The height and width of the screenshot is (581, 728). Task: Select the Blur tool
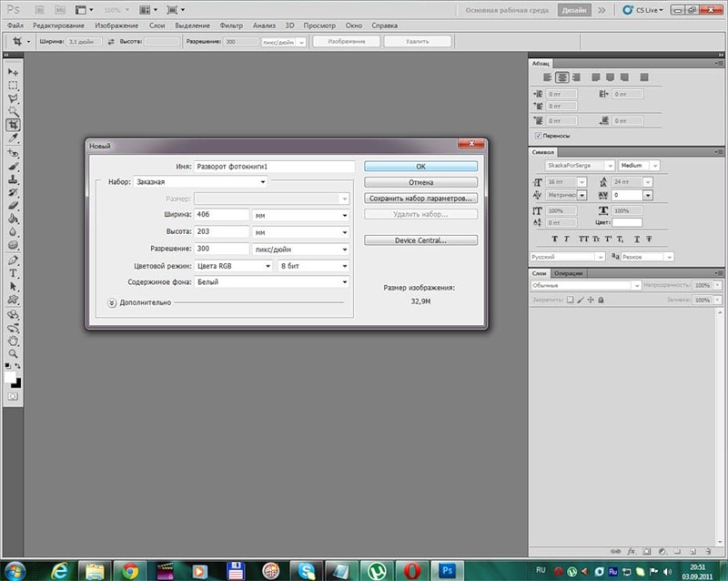13,231
